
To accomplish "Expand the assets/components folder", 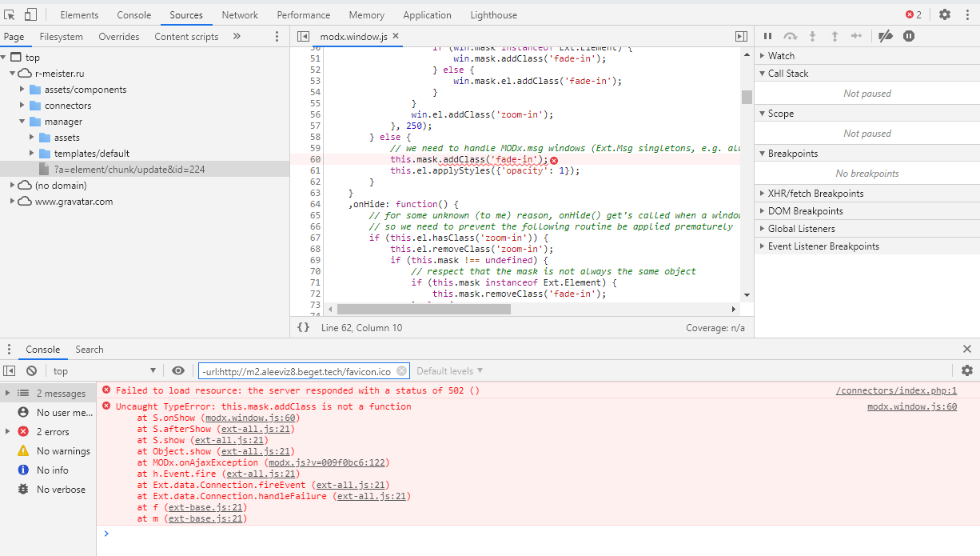I will coord(23,89).
